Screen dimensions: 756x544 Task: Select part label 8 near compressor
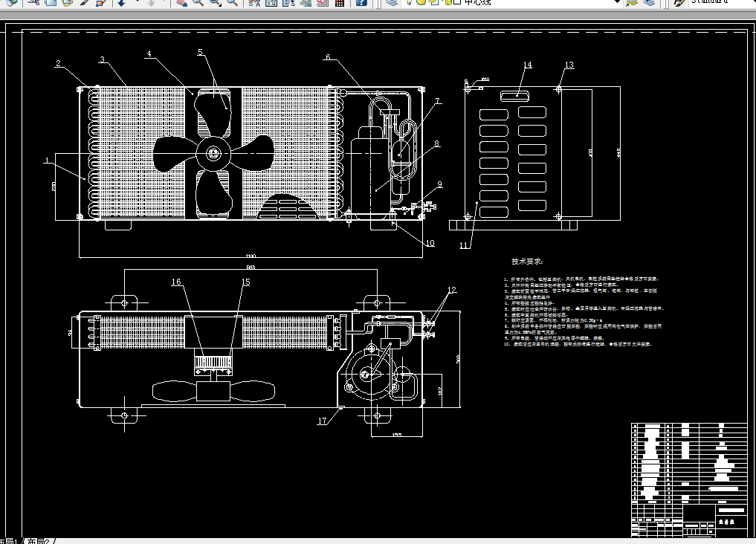pos(437,143)
